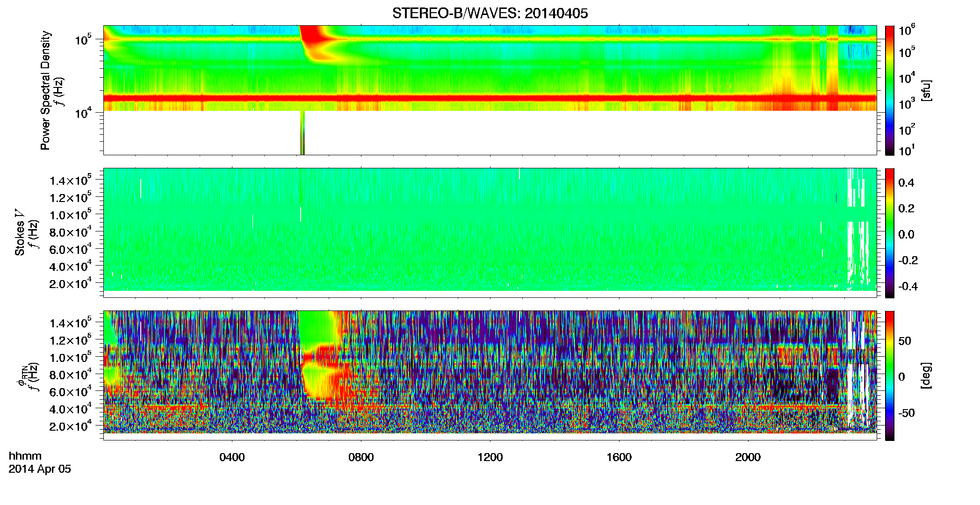Image resolution: width=980 pixels, height=505 pixels.
Task: Click the 0800 time axis label
Action: (x=361, y=457)
